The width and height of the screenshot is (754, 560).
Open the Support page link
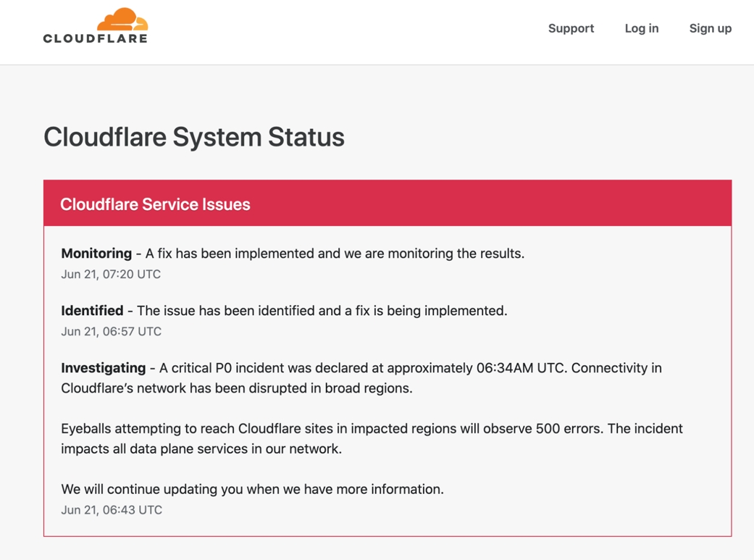point(571,28)
